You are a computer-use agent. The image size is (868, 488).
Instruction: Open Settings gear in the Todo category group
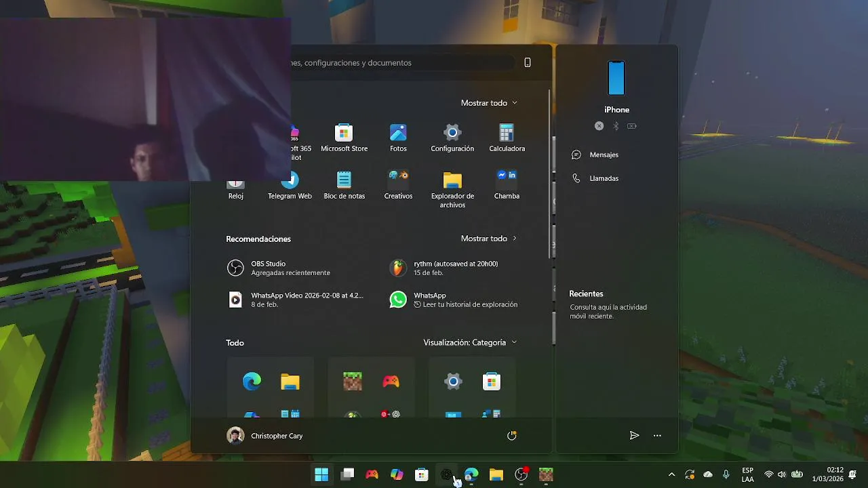(x=453, y=382)
